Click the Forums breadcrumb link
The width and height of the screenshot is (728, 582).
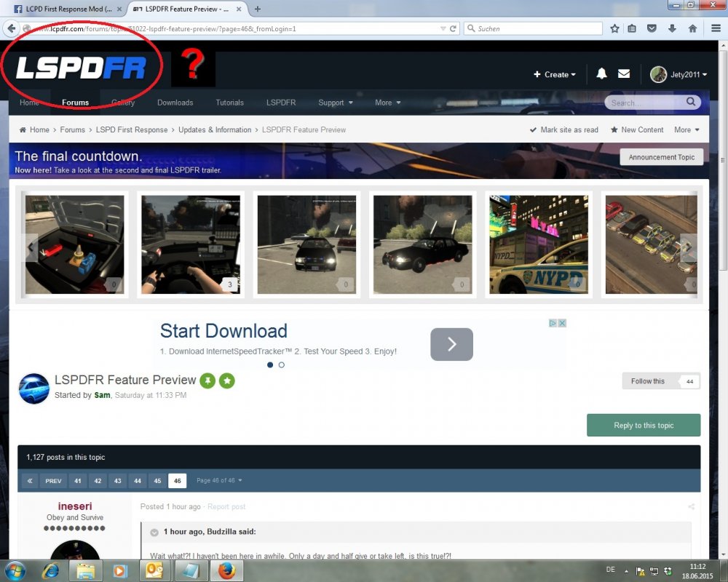coord(72,130)
